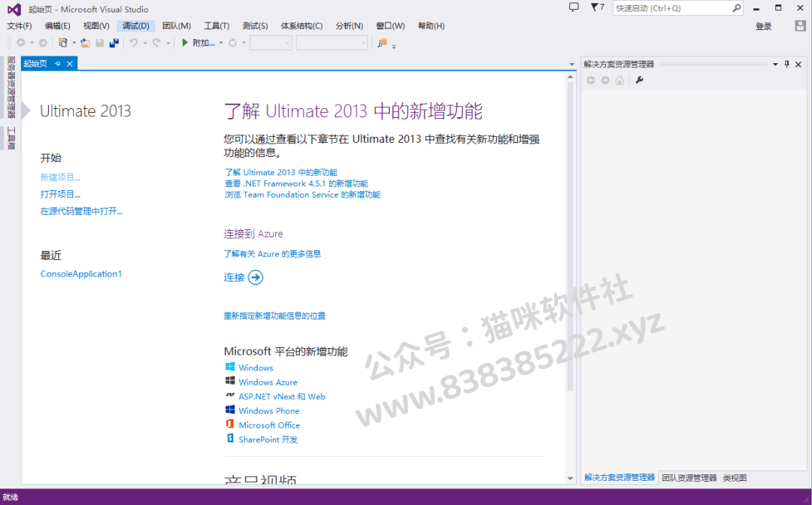Open notifications flag showing 7

(597, 8)
